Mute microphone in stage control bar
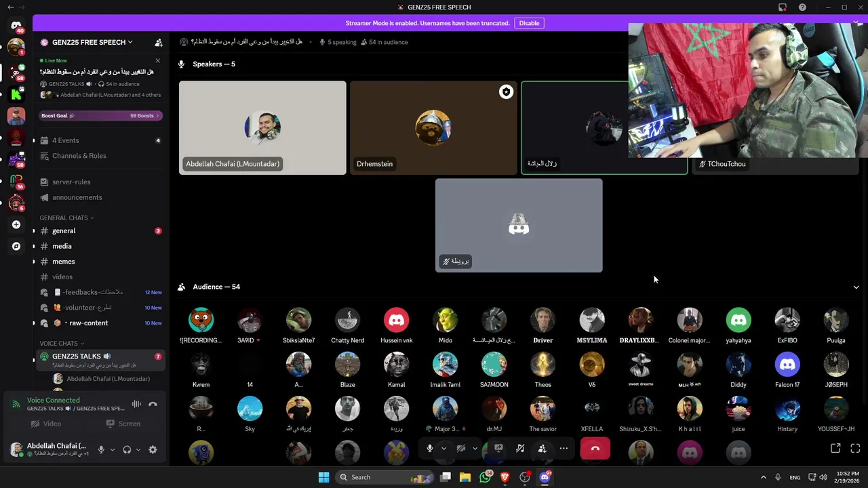Screen dimensions: 868x488 coord(429,448)
